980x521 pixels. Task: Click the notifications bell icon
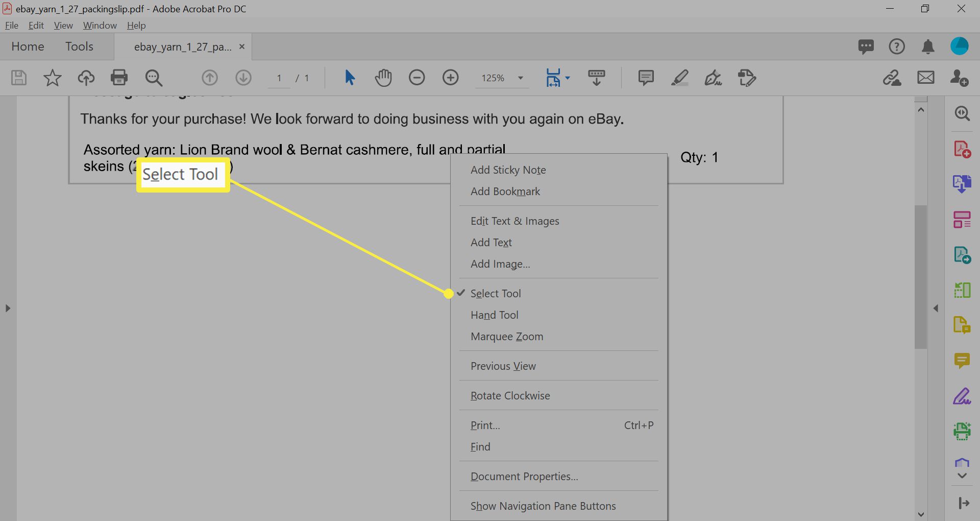[928, 47]
